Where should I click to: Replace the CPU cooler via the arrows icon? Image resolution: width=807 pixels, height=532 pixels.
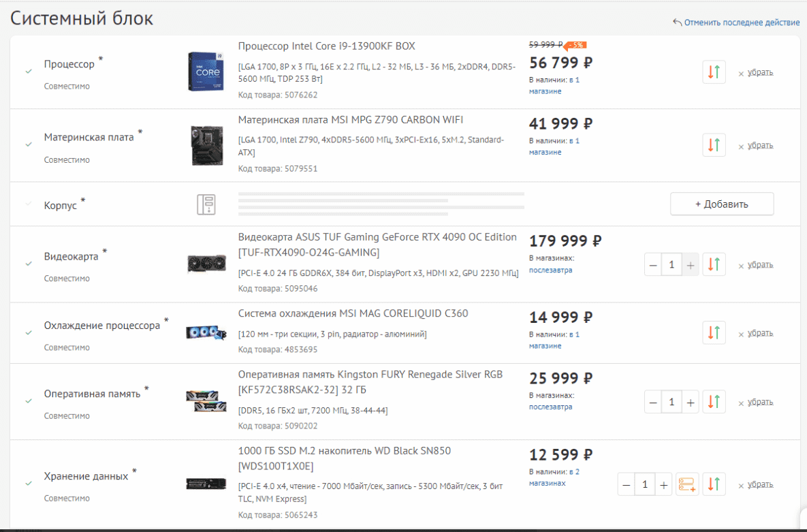click(x=714, y=333)
